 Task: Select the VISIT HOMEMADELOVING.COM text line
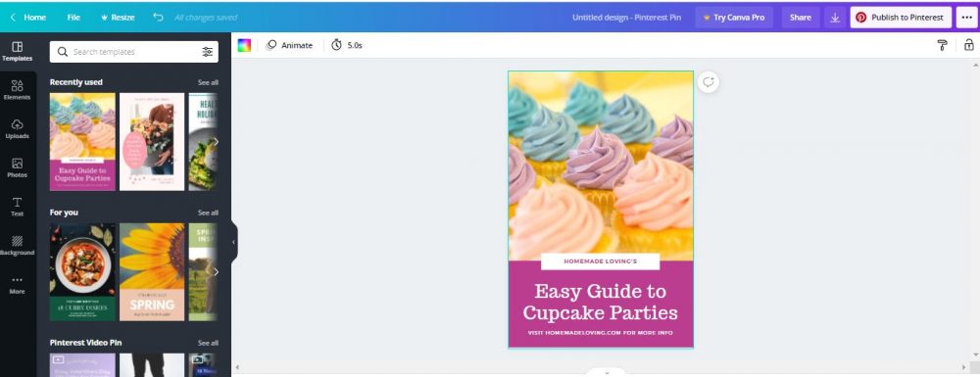[600, 333]
